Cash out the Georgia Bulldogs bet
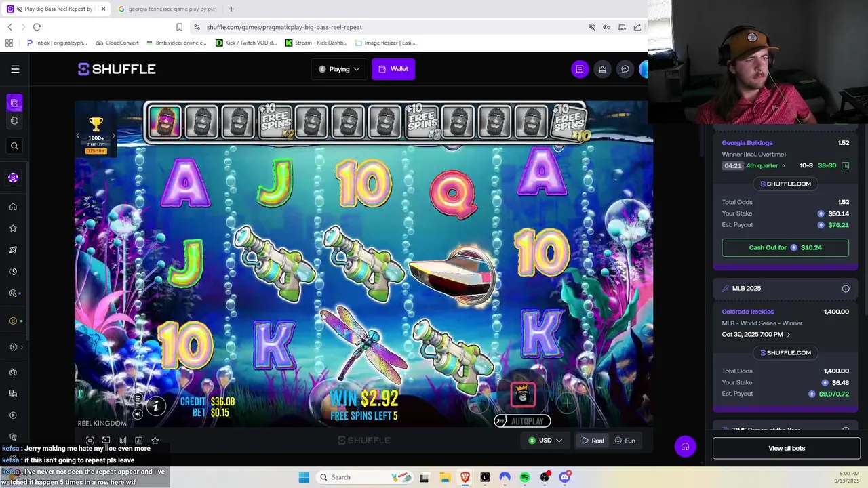868x488 pixels. (785, 247)
